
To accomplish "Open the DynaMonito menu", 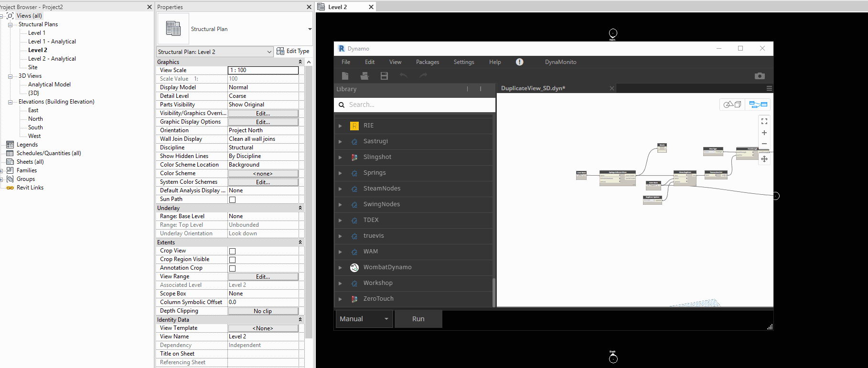I will click(560, 62).
